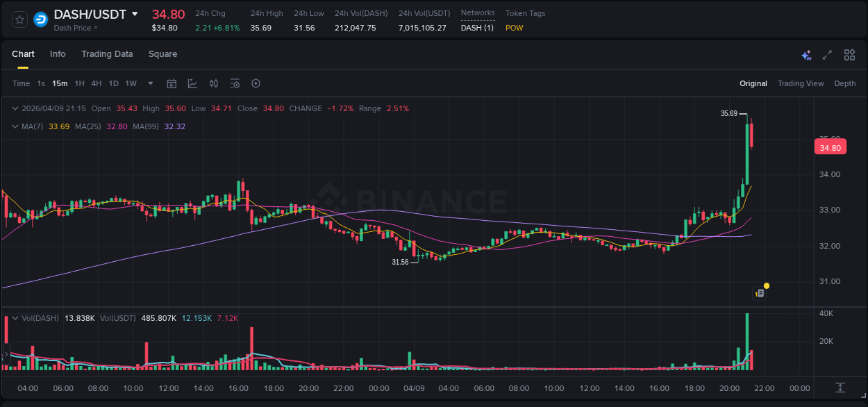868x407 pixels.
Task: Open the DASH/USDT pair selector dropdown
Action: tap(135, 13)
